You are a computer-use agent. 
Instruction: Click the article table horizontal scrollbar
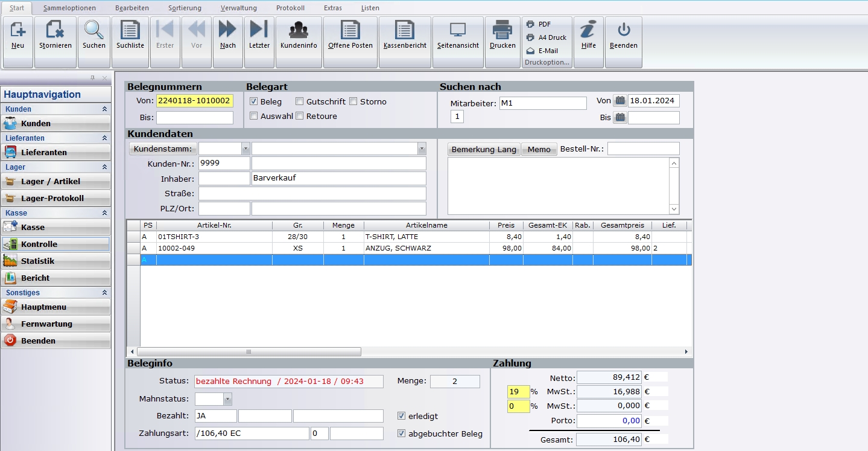click(x=249, y=352)
